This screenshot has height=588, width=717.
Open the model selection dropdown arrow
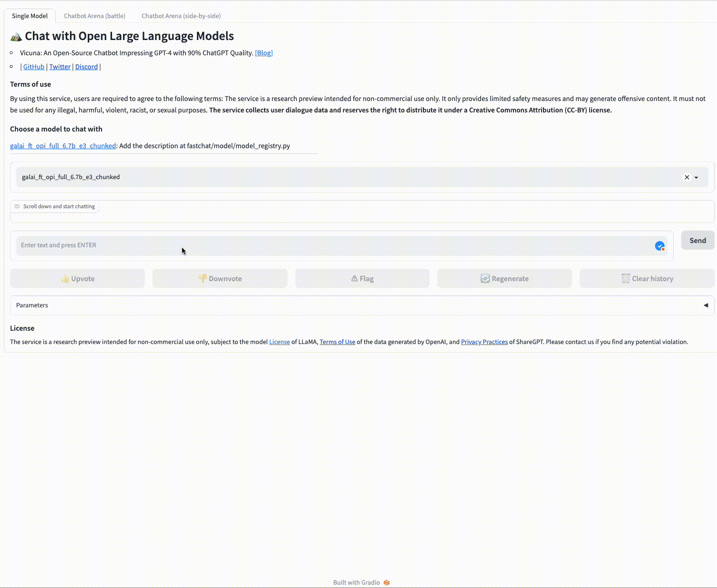point(697,177)
